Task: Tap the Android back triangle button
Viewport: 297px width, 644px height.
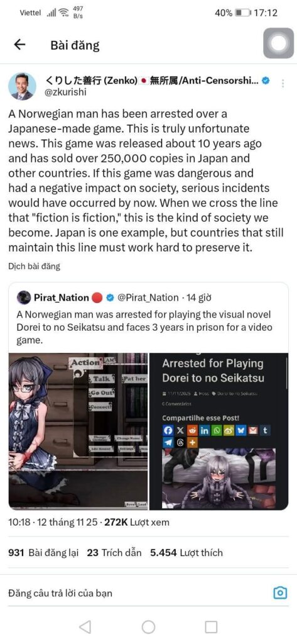Action: pos(85,627)
